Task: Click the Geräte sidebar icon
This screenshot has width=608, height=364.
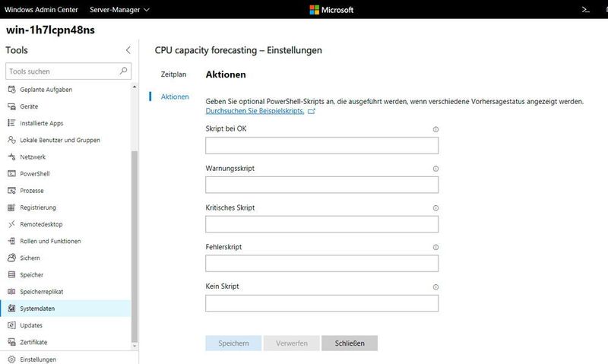Action: click(x=11, y=106)
